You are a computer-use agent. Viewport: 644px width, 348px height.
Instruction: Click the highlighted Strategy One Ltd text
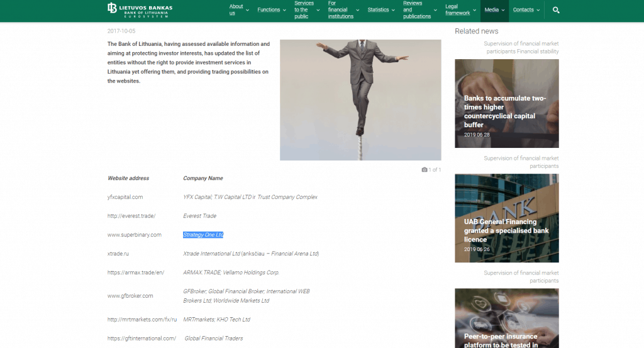point(203,235)
